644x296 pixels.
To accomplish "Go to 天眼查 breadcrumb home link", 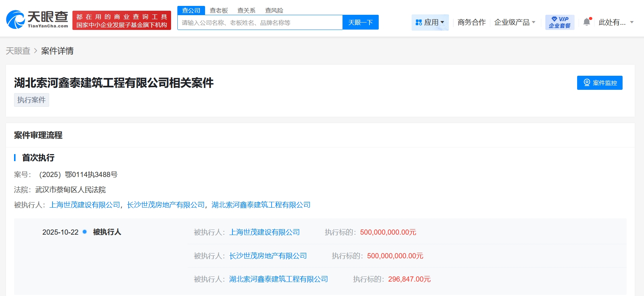I will (x=18, y=51).
